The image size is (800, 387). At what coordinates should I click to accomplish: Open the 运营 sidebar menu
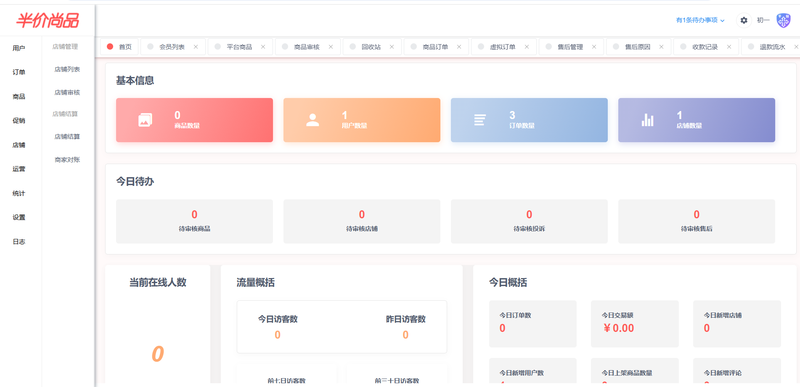[19, 169]
